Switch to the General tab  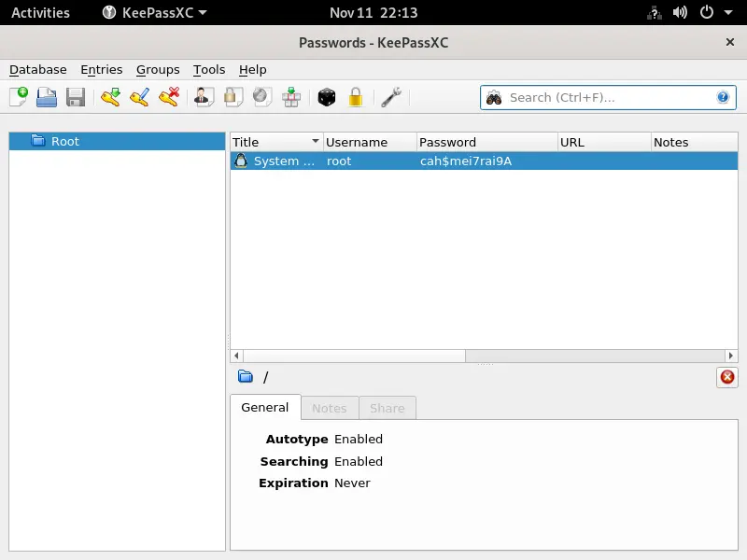click(265, 408)
